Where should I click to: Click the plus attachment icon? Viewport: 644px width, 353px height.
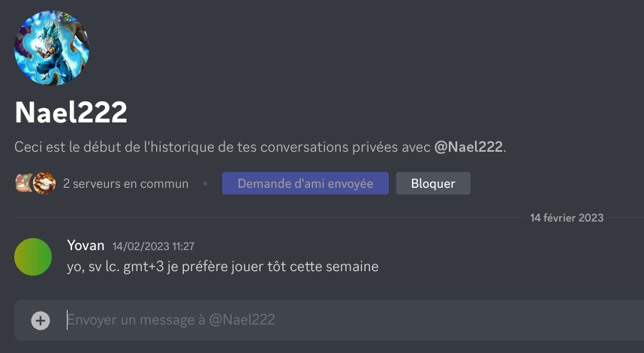click(x=41, y=321)
